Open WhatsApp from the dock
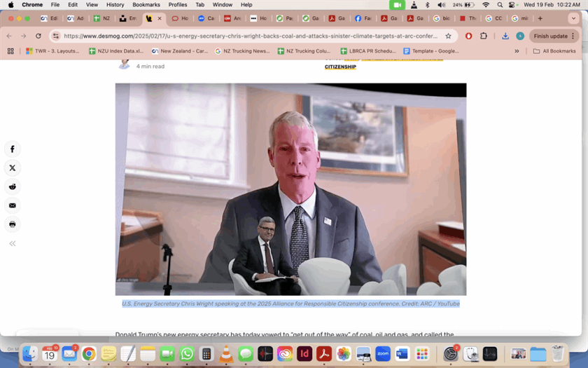 point(187,354)
